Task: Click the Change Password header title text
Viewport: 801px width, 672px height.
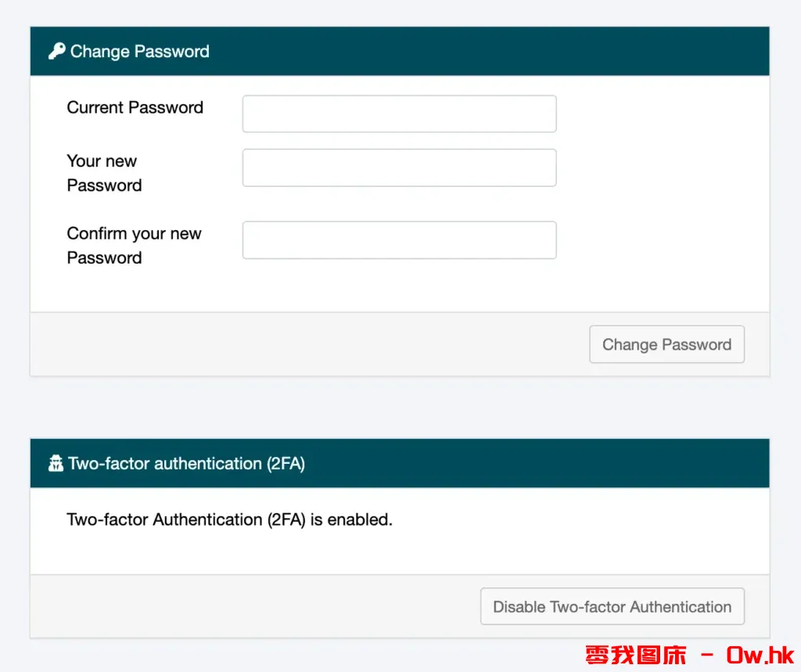Action: click(139, 52)
